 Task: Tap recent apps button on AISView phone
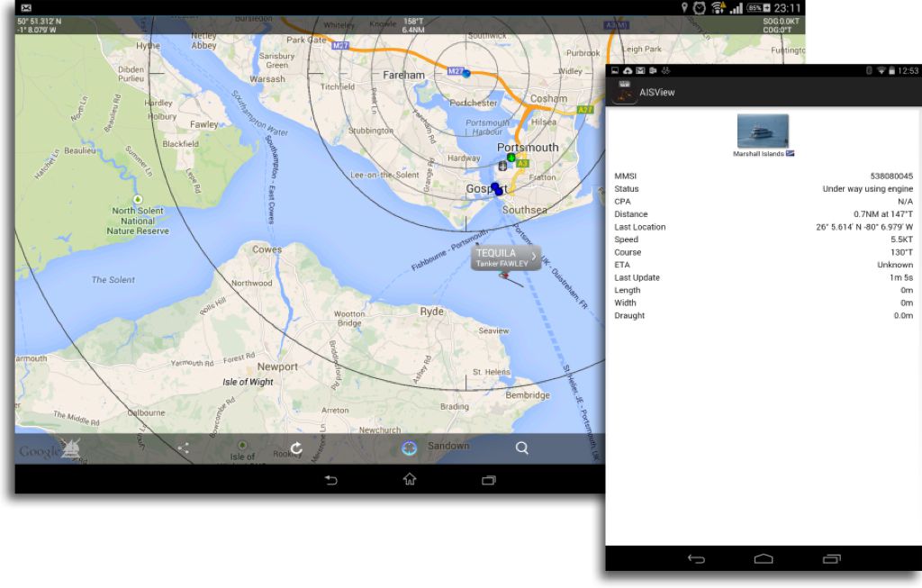tap(831, 558)
